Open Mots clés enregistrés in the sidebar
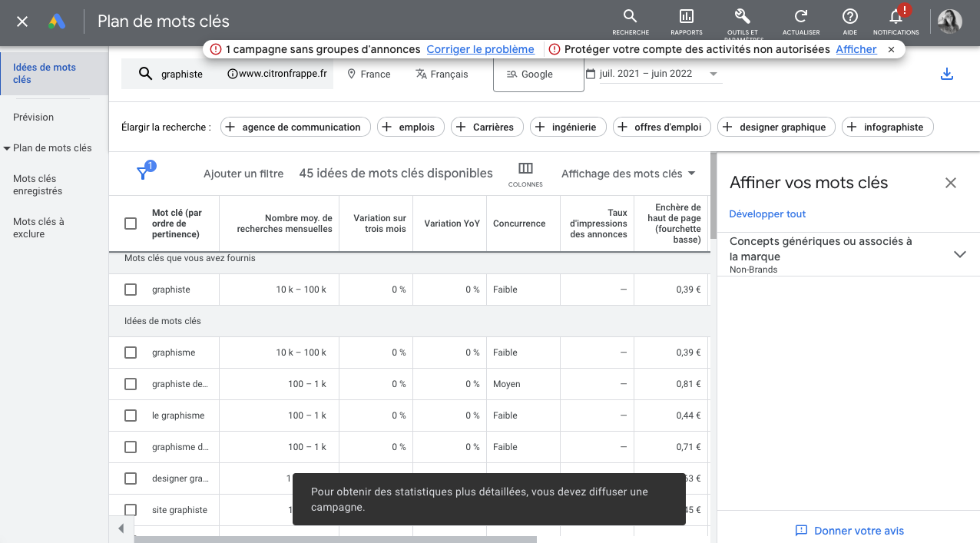This screenshot has height=543, width=980. tap(38, 185)
